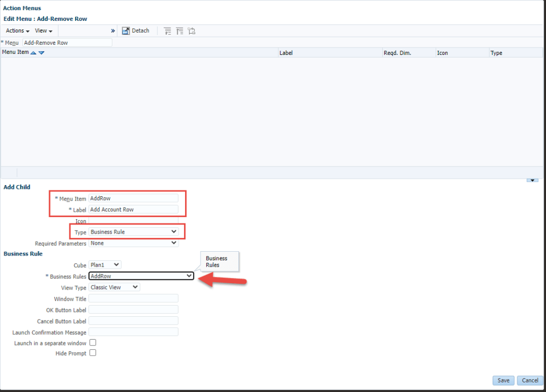Click the first indent-lines toolbar icon
The height and width of the screenshot is (392, 546).
pyautogui.click(x=167, y=31)
